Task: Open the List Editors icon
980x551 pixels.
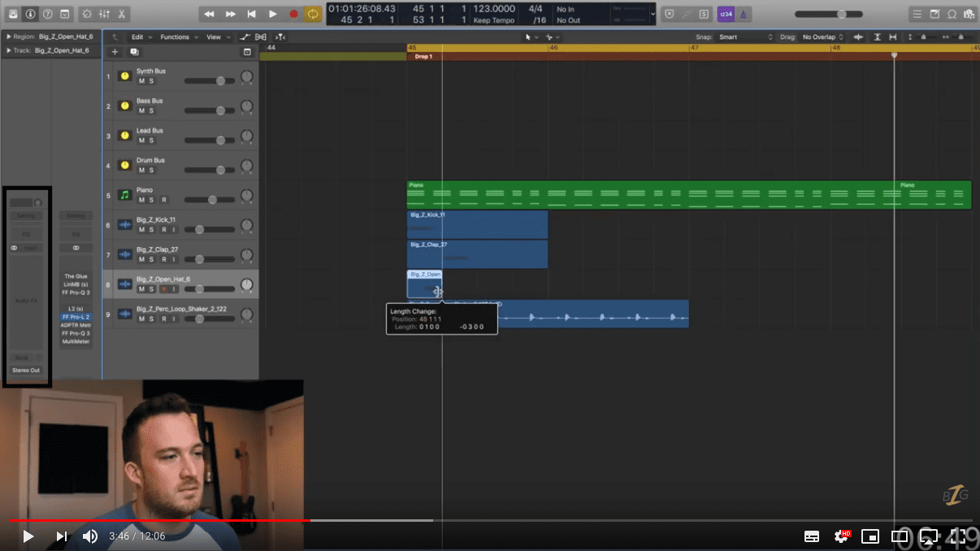Action: pyautogui.click(x=917, y=14)
